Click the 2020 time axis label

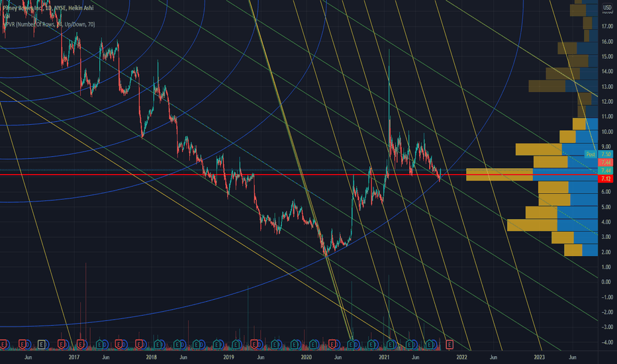306,357
